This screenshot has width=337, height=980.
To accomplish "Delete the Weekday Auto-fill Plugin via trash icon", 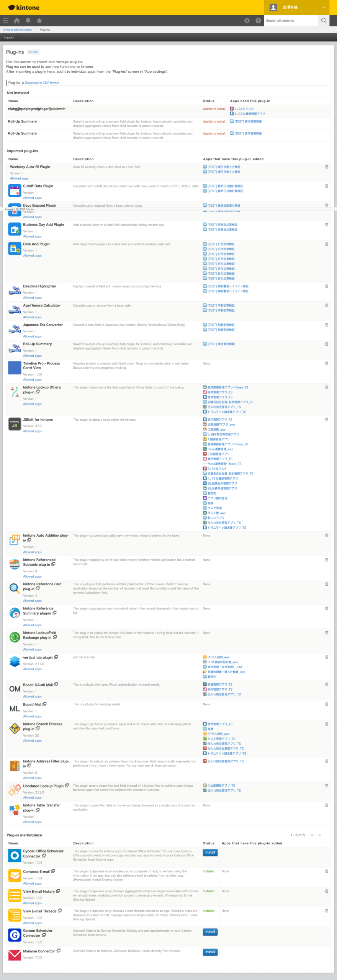I will coord(327,167).
